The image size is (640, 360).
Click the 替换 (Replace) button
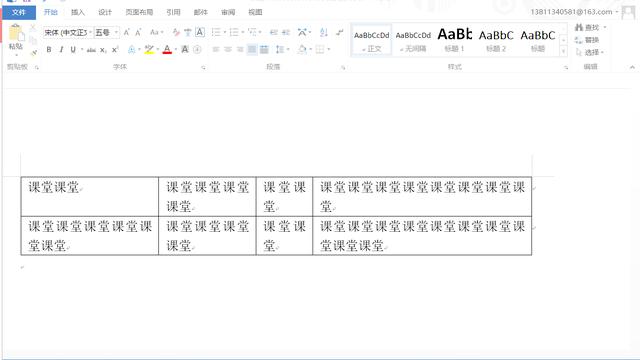coord(587,40)
